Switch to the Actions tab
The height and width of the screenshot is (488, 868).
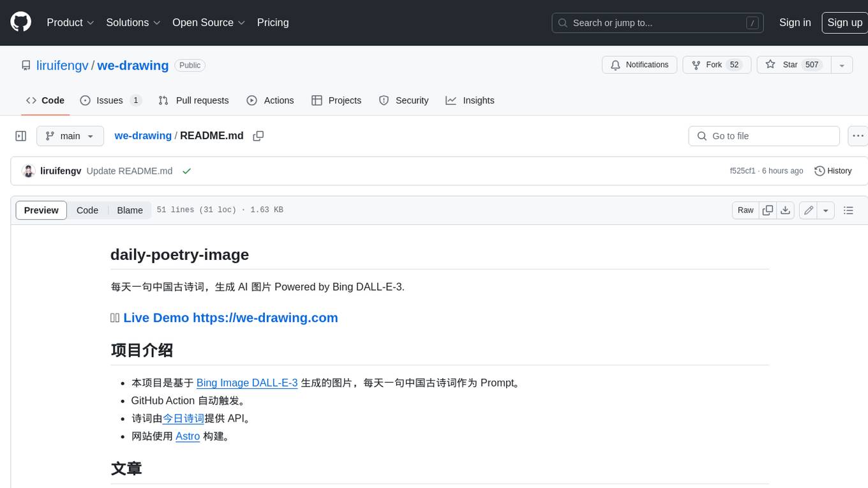270,100
